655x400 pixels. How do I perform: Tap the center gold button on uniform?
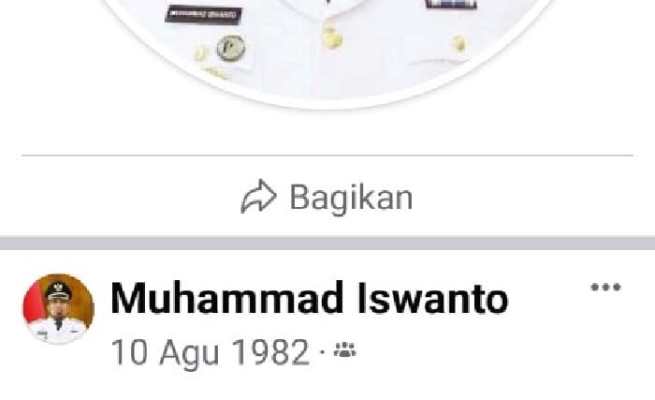pyautogui.click(x=332, y=38)
